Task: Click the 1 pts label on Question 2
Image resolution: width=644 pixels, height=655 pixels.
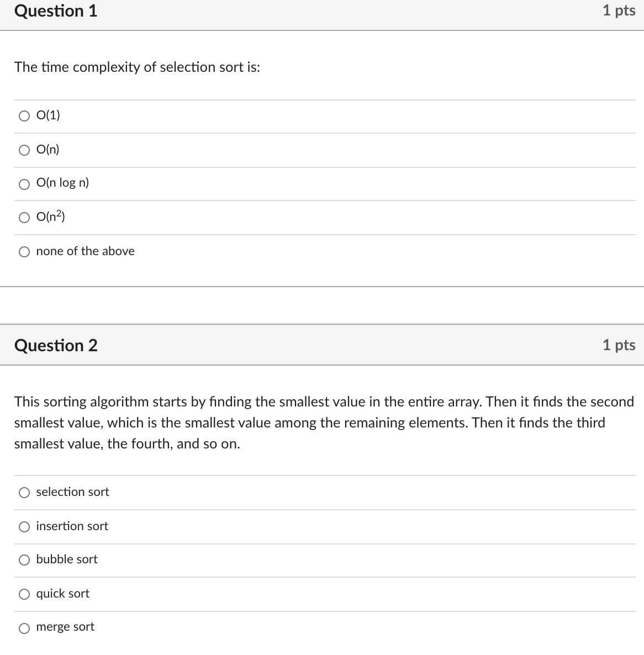Action: [x=619, y=345]
